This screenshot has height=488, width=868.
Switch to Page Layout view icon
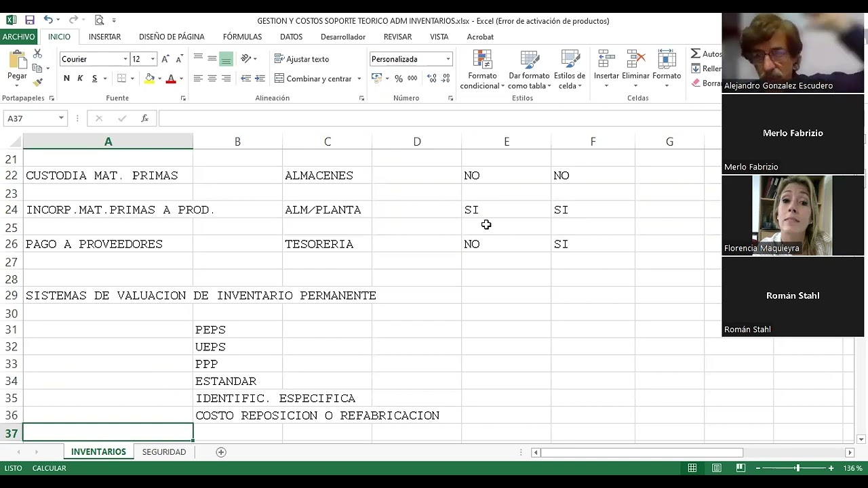click(717, 468)
